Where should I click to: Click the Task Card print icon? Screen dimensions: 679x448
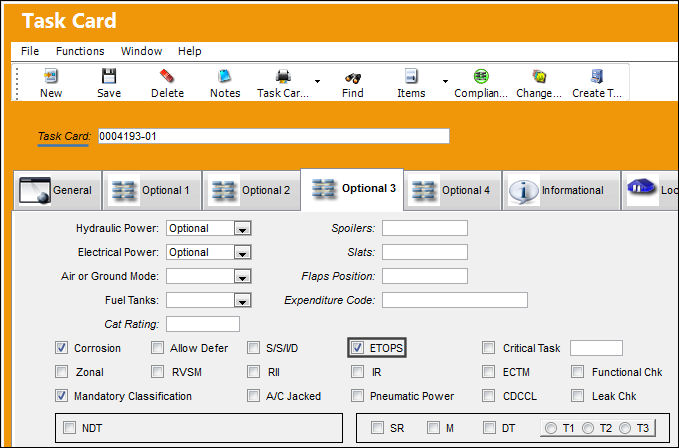click(283, 76)
